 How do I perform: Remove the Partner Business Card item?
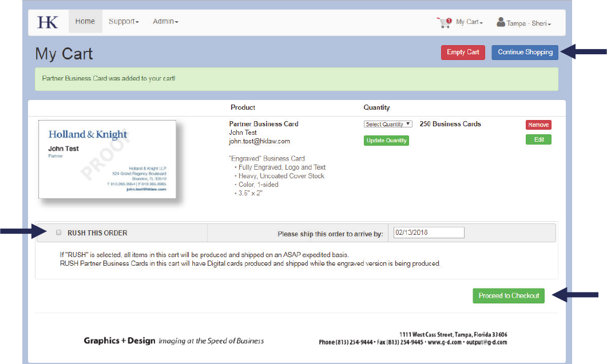point(538,125)
